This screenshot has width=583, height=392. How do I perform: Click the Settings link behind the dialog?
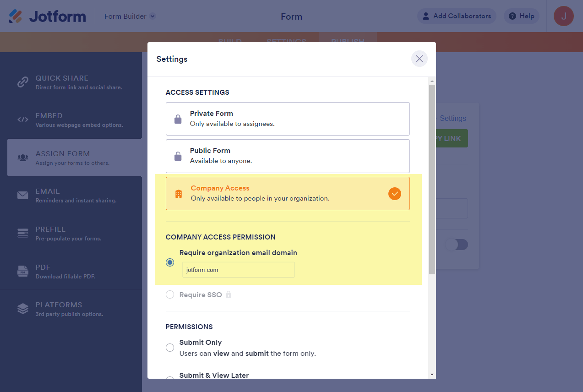coord(452,118)
